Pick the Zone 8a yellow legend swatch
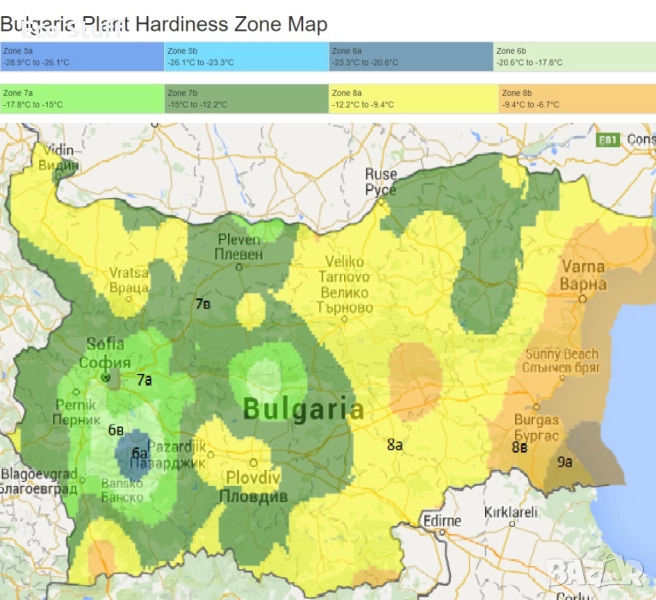 410,98
